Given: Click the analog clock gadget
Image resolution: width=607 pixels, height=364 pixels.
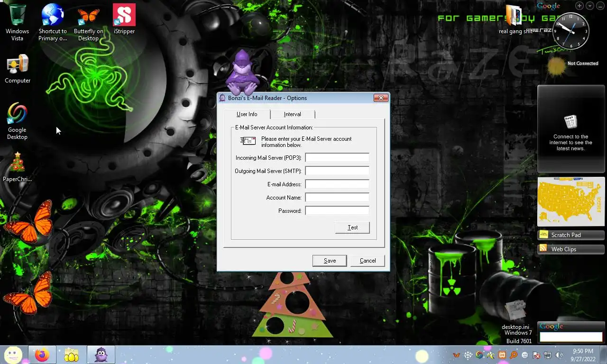Looking at the screenshot, I should click(x=571, y=31).
